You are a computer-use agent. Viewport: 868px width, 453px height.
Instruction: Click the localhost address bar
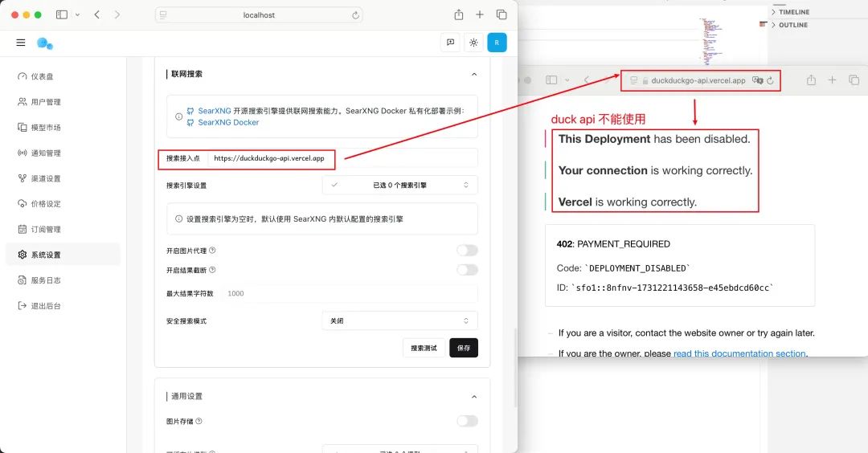point(259,15)
